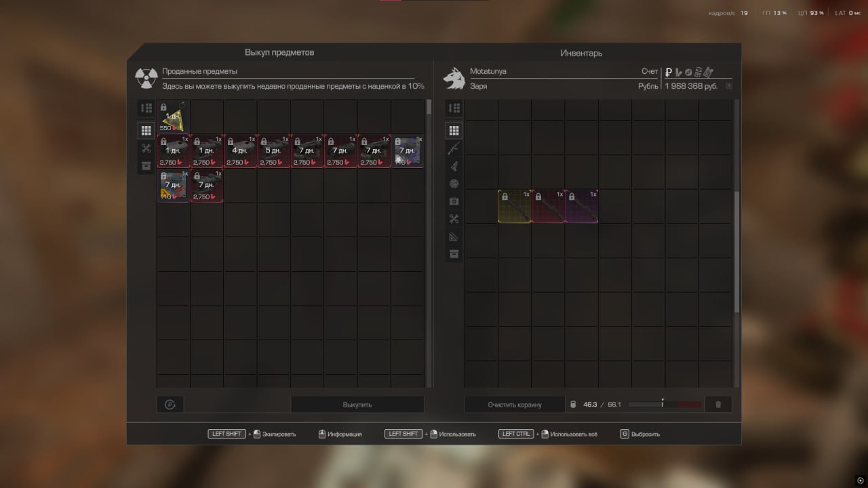
Task: Click the sort items icon in buyback panel
Action: [146, 108]
